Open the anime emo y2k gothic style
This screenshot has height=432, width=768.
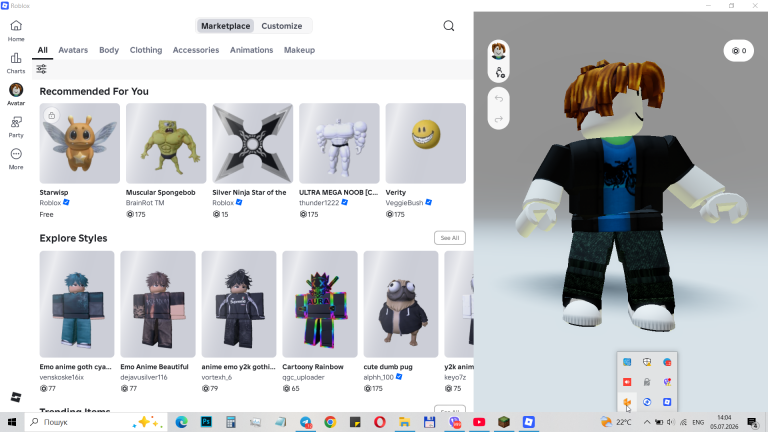239,304
